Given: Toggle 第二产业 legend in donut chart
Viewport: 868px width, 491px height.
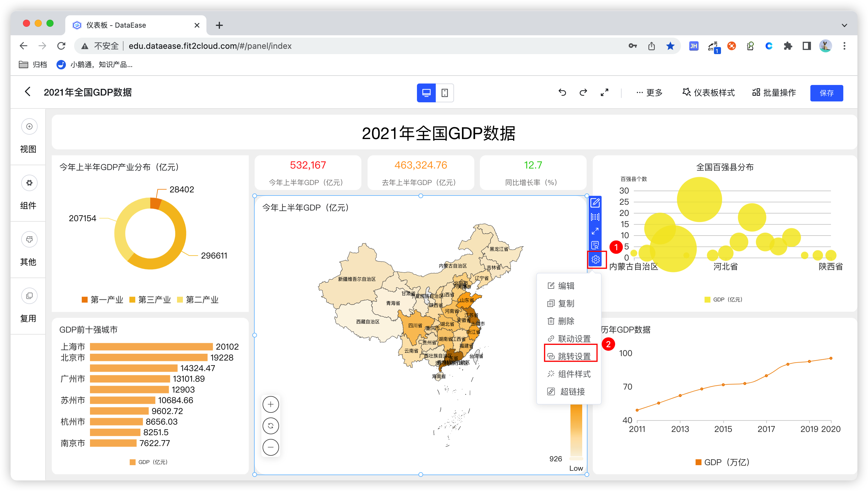Looking at the screenshot, I should point(198,300).
